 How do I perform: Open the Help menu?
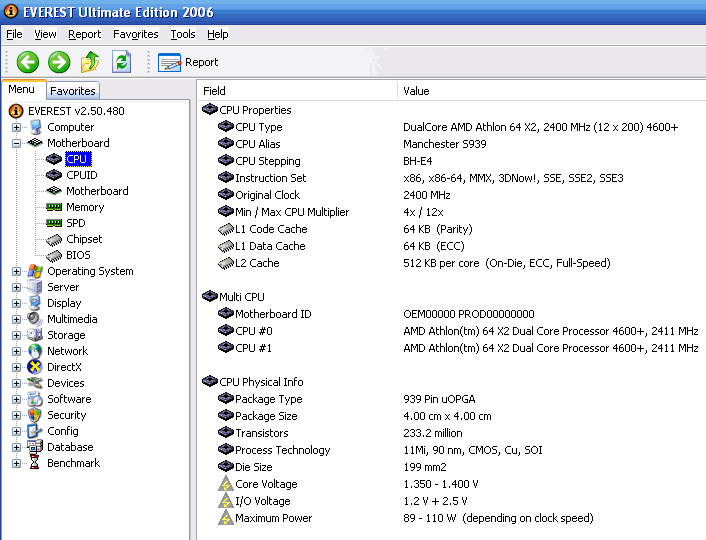(x=217, y=34)
